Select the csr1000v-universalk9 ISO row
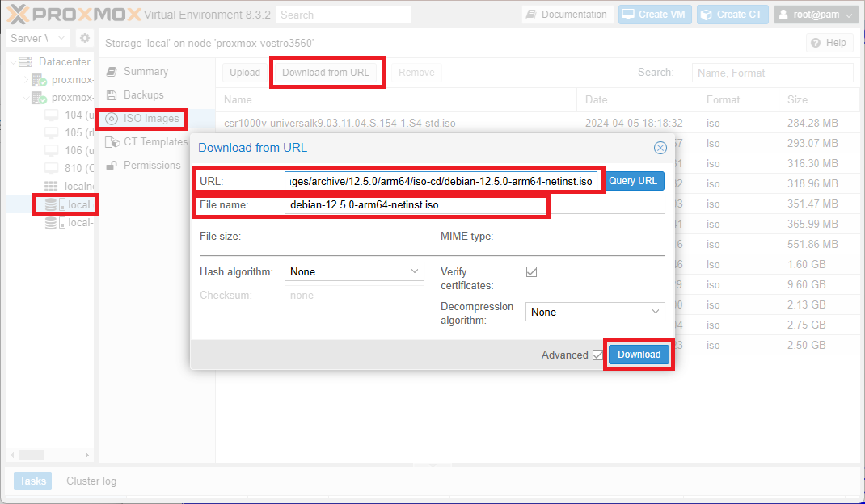 point(538,123)
